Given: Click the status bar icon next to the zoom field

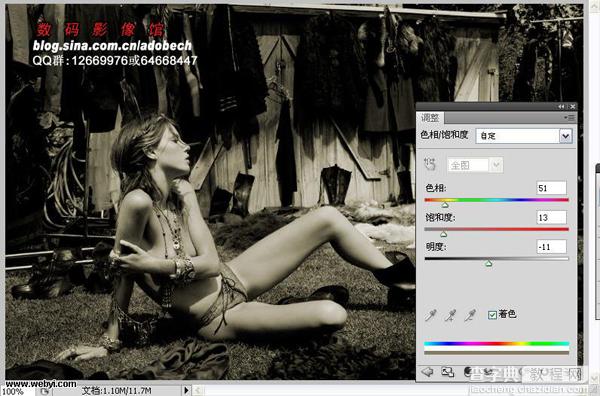Looking at the screenshot, I should pos(45,391).
